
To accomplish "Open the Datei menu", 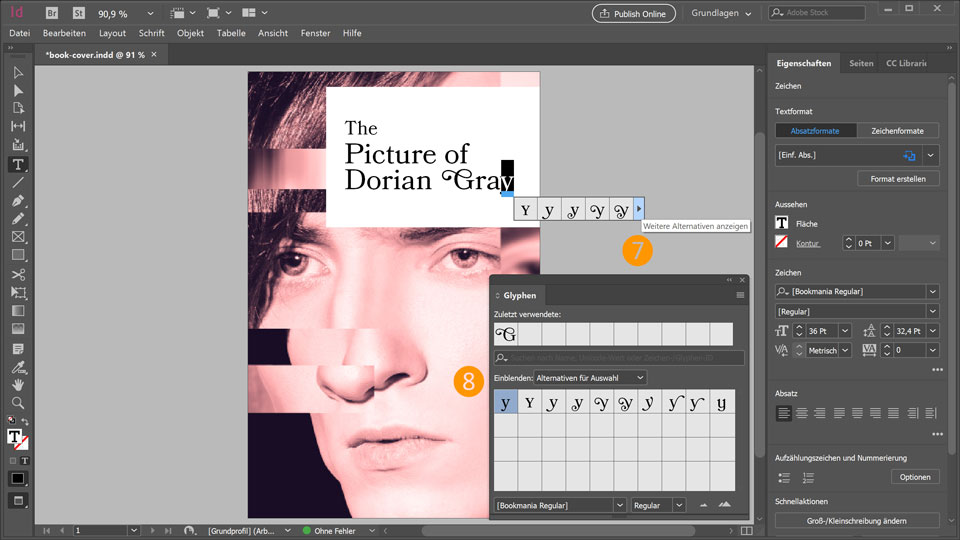I will point(20,33).
